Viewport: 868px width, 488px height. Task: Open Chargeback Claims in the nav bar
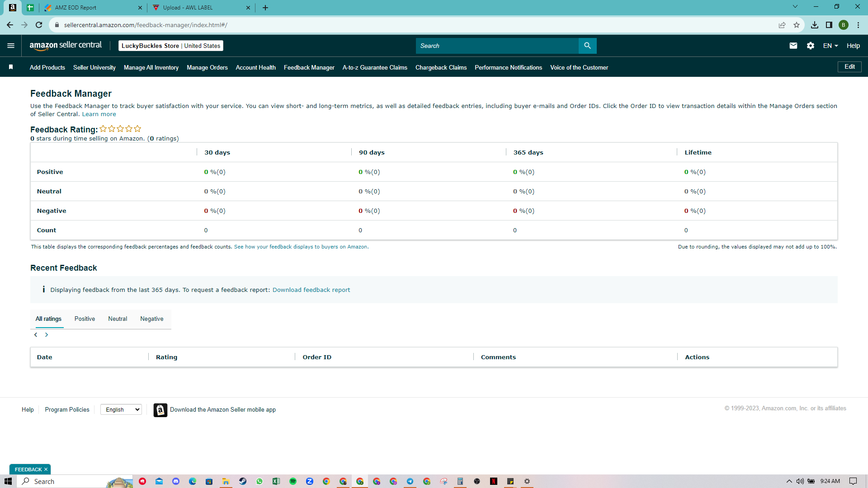click(441, 67)
